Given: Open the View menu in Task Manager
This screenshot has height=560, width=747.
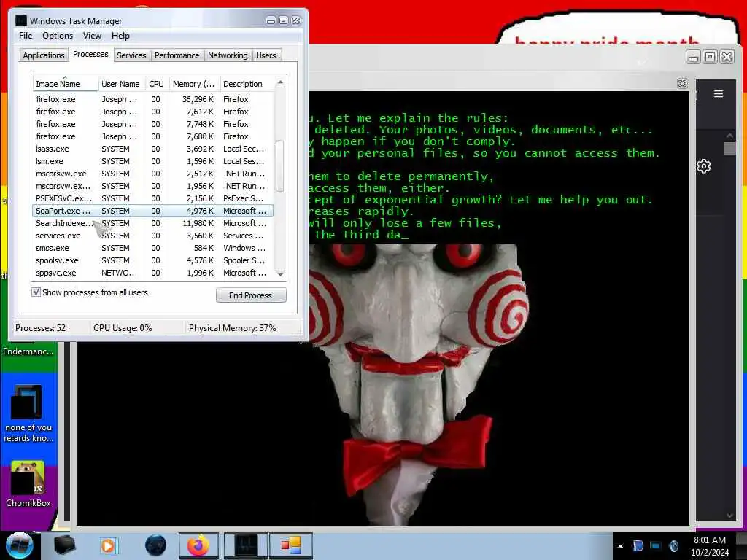Looking at the screenshot, I should tap(92, 36).
